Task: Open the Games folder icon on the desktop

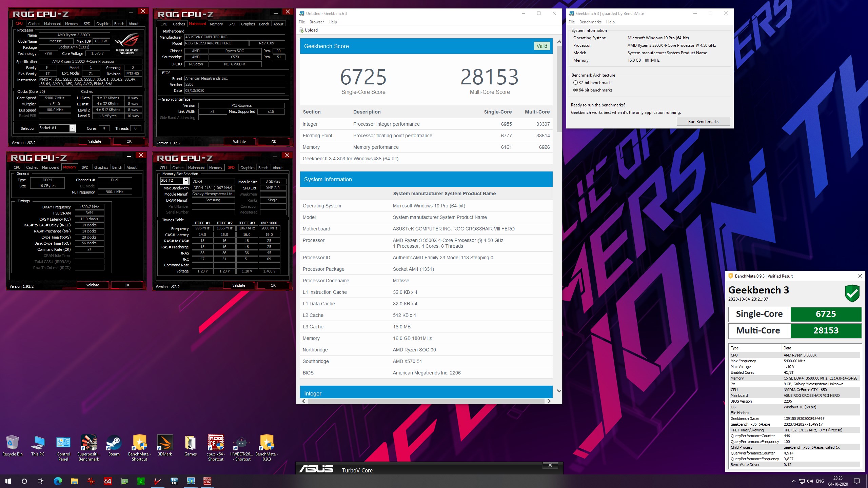Action: pos(190,446)
